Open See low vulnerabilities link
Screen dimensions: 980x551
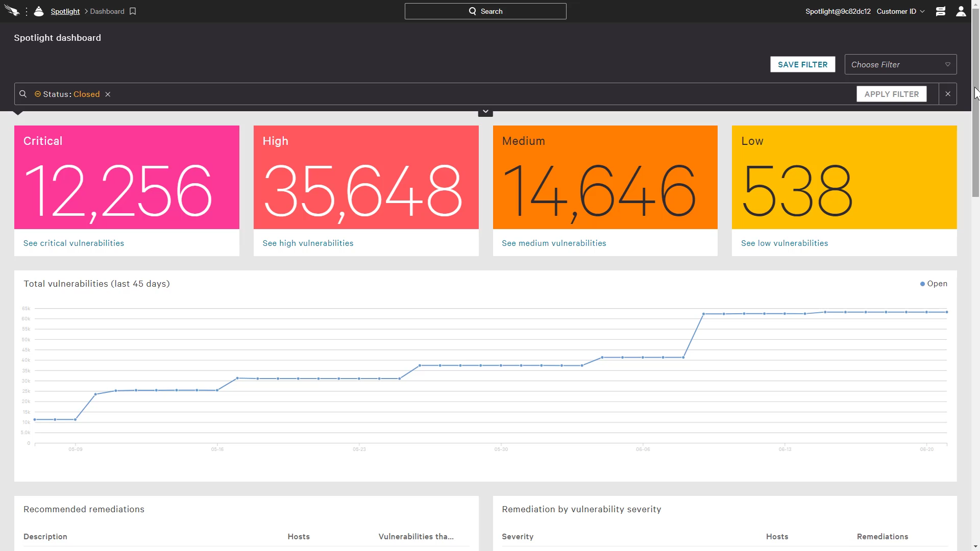point(785,243)
